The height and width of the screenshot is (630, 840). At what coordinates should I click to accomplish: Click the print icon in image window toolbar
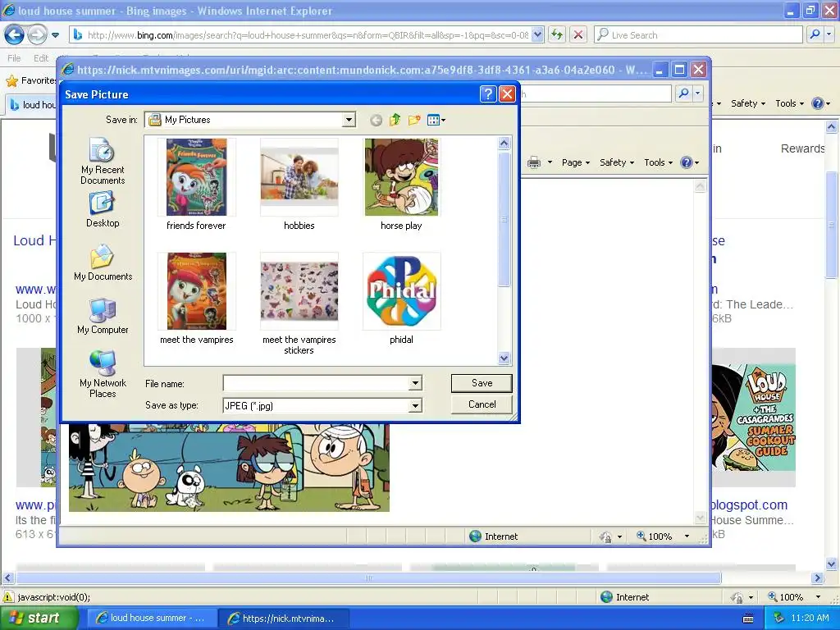pos(534,162)
